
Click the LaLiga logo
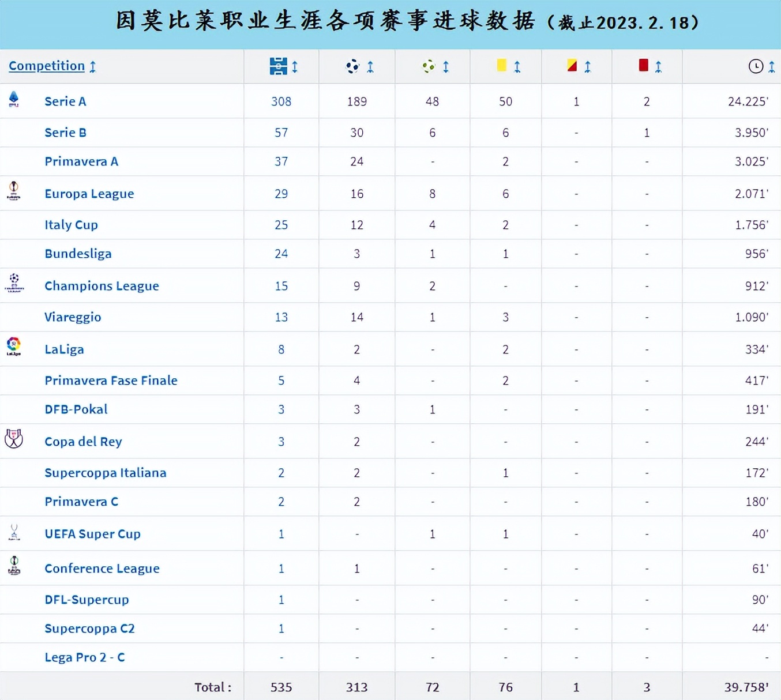click(x=14, y=346)
